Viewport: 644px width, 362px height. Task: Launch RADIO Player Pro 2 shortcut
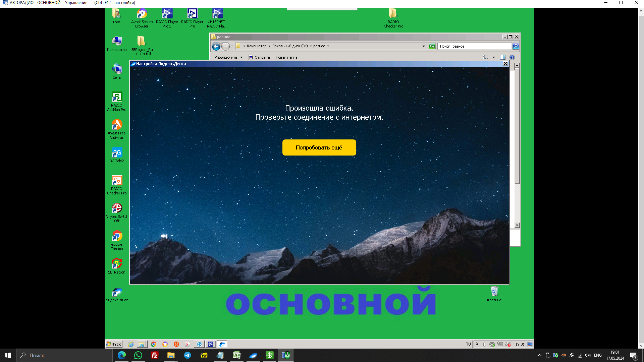(167, 18)
